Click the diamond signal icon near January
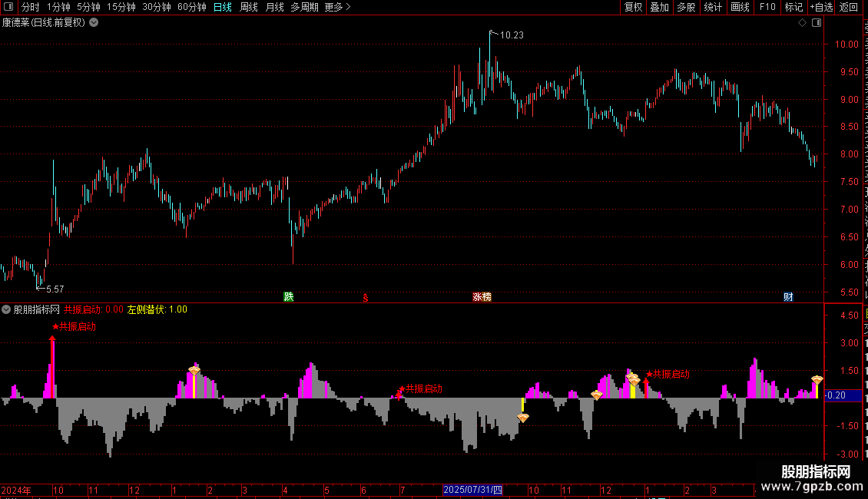Image resolution: width=868 pixels, height=499 pixels. point(194,370)
